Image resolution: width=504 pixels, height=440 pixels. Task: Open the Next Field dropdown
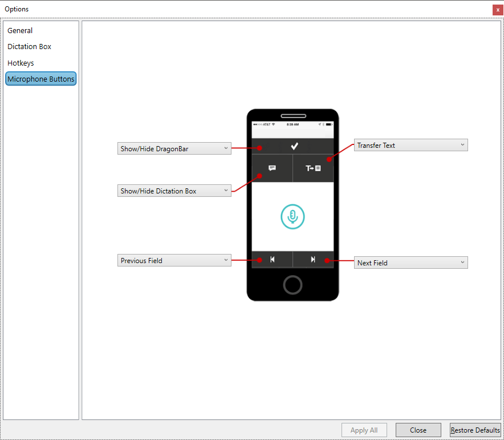(411, 263)
